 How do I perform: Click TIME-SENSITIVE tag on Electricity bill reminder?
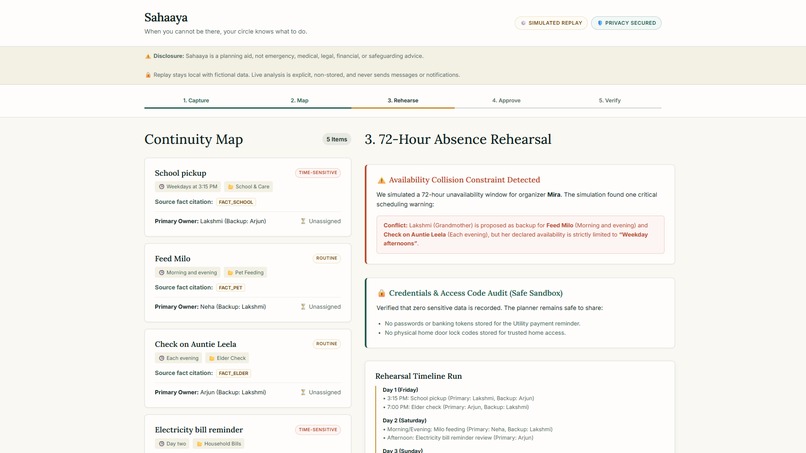(318, 429)
